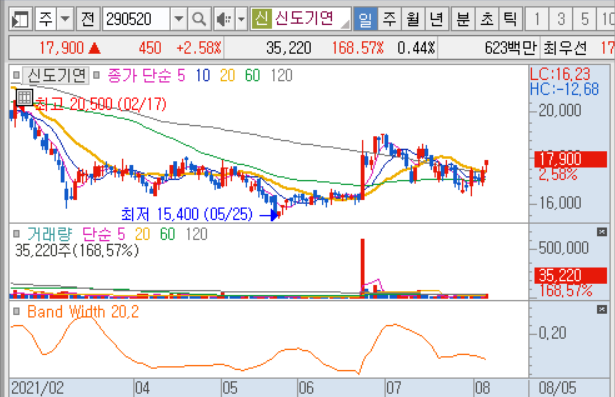Screen dimensions: 615x397
Task: Select the 일 daily period tab
Action: pyautogui.click(x=365, y=19)
